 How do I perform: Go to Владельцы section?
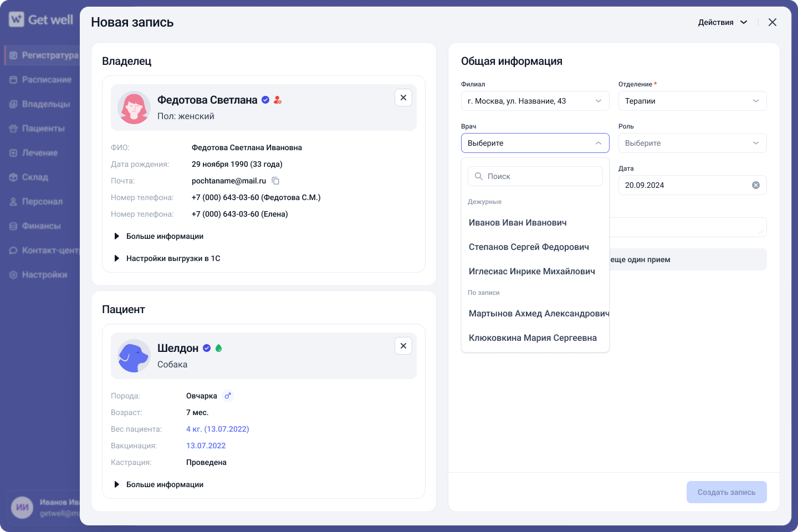point(40,104)
